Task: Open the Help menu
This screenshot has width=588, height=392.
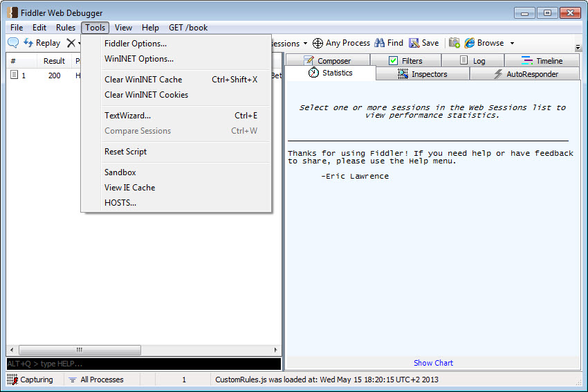Action: pyautogui.click(x=150, y=28)
